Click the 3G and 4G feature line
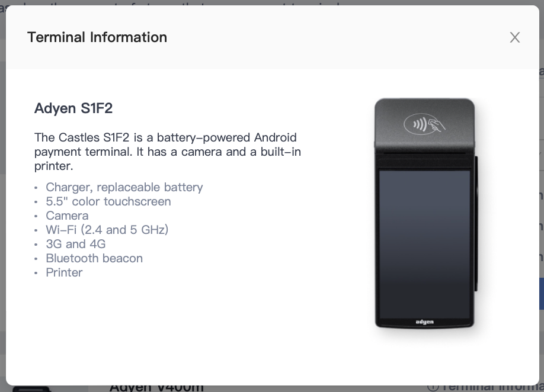 (x=76, y=244)
